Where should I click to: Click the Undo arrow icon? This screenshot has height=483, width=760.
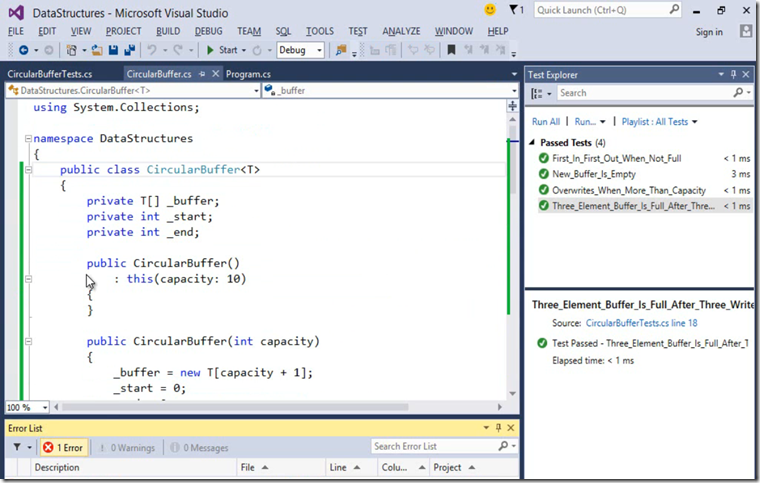(152, 50)
